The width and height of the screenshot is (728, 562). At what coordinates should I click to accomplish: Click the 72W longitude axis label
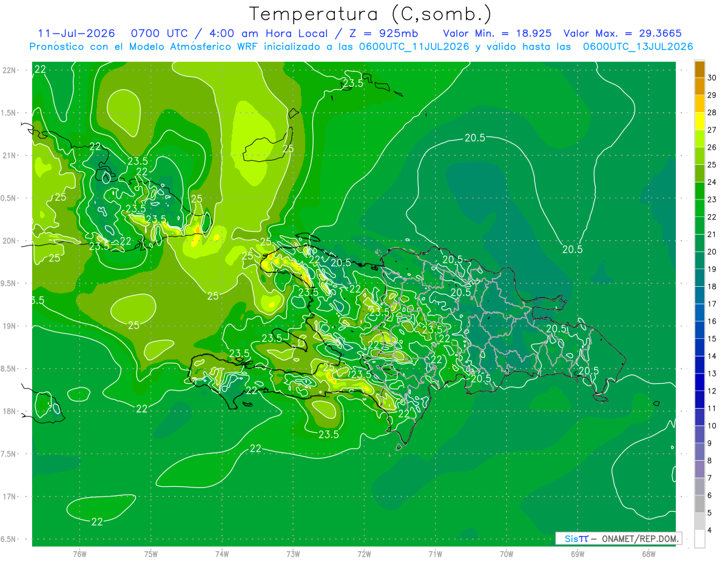(x=364, y=554)
